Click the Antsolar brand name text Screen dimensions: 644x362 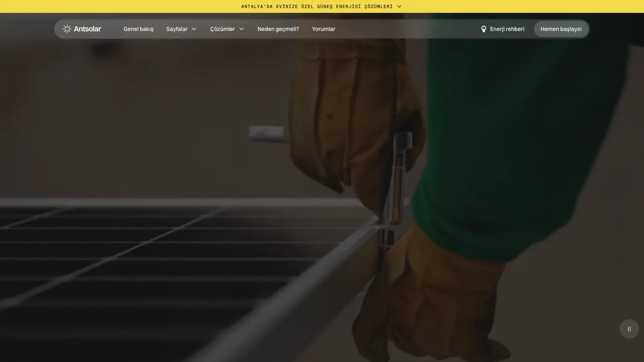point(87,29)
